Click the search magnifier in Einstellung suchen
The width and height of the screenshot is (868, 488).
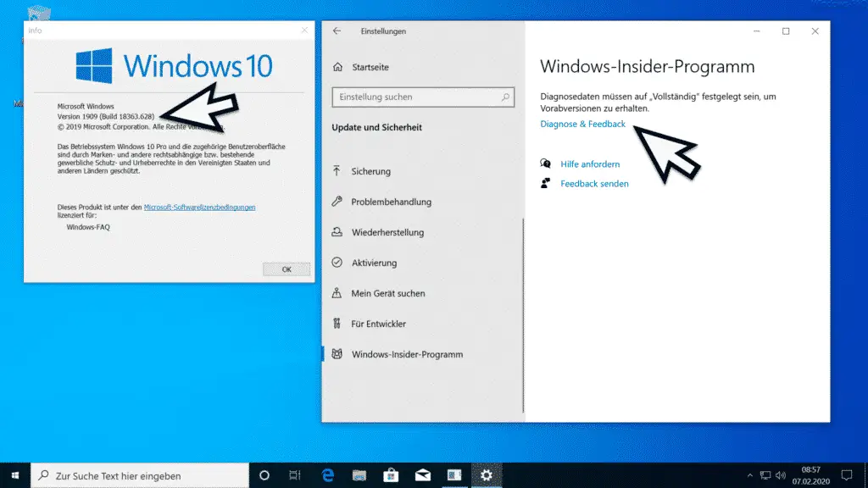pyautogui.click(x=505, y=97)
